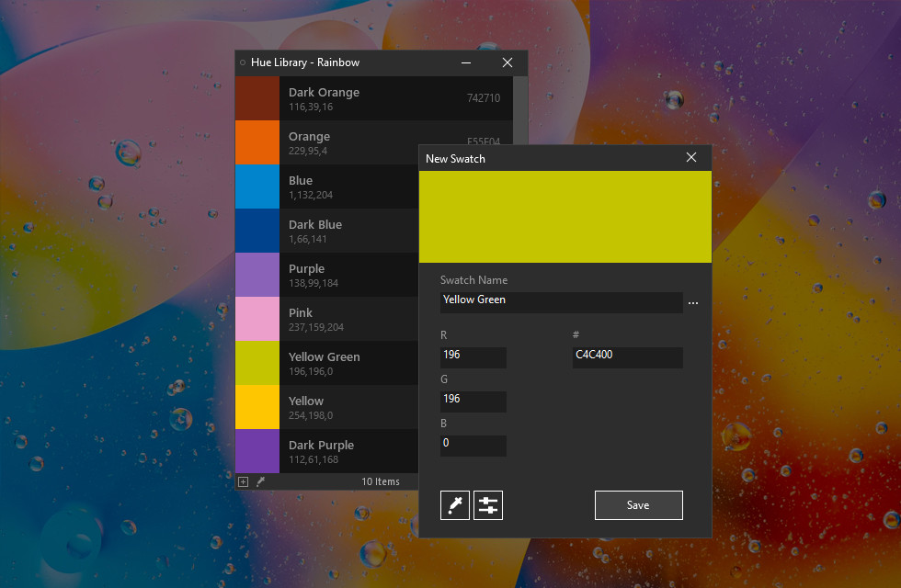Viewport: 901px width, 588px height.
Task: Click the 'Purple' swatch name
Action: click(x=306, y=268)
